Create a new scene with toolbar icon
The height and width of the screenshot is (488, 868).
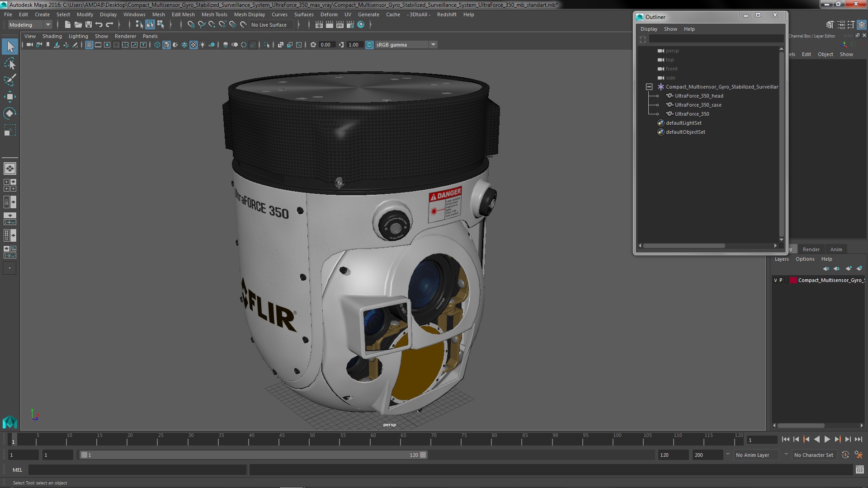(x=67, y=25)
